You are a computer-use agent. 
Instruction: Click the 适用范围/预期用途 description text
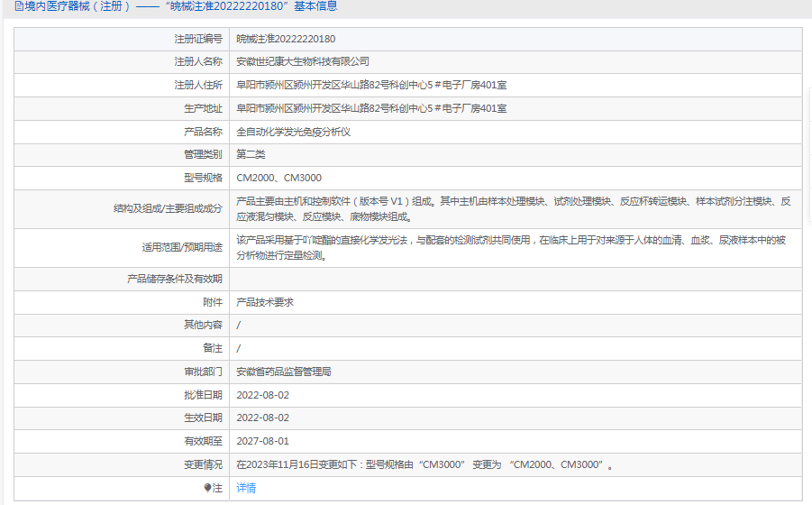tap(514, 248)
